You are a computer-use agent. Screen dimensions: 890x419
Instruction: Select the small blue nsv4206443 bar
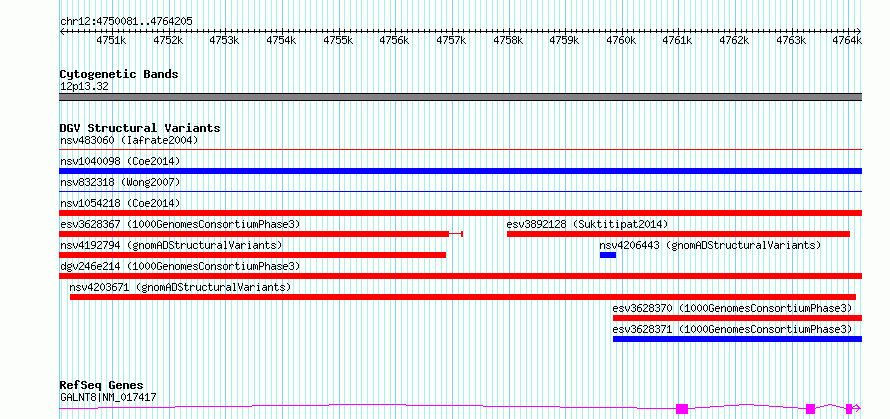[x=608, y=255]
